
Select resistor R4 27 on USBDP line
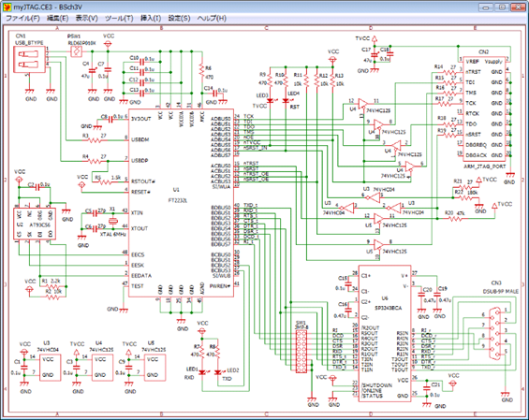tap(95, 161)
